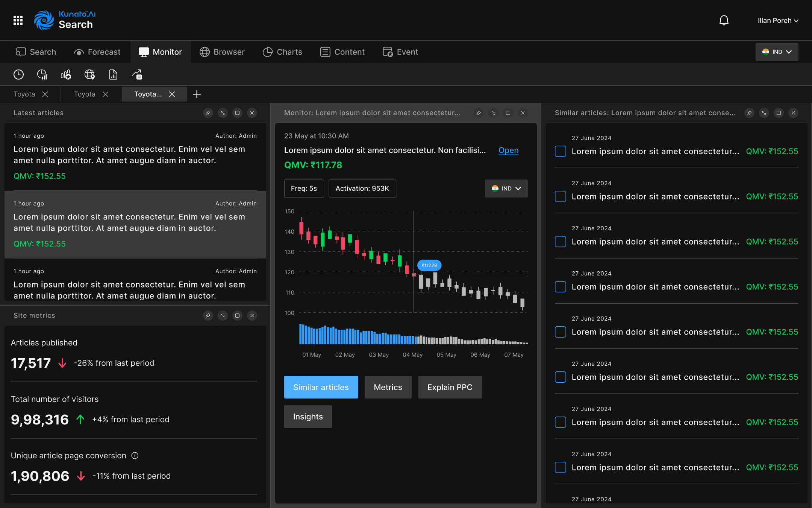
Task: Switch to the Browser tab
Action: tap(222, 52)
